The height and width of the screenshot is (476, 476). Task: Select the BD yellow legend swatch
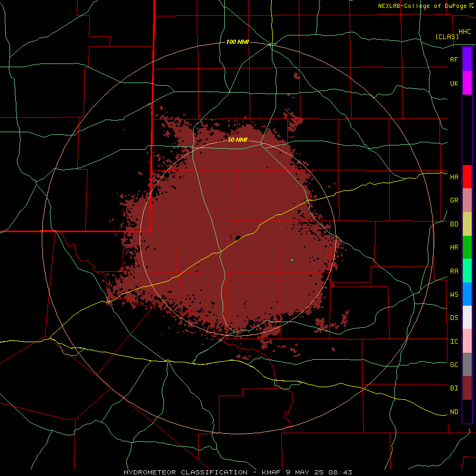coord(467,224)
